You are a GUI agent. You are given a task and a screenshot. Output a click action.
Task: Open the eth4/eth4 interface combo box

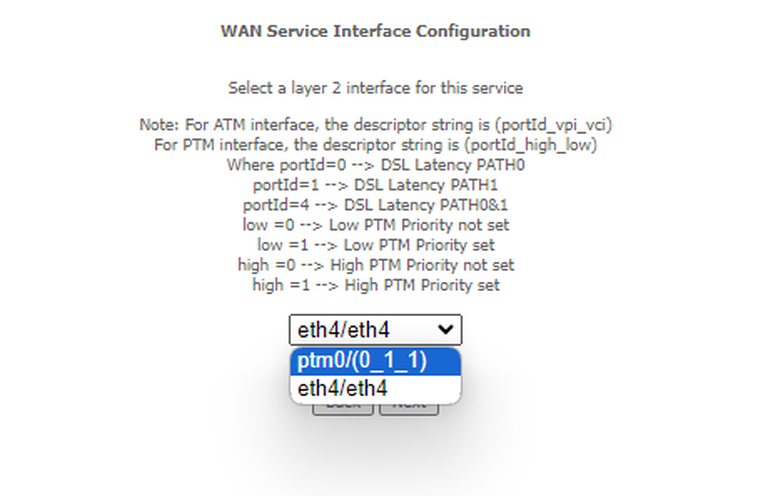(375, 330)
